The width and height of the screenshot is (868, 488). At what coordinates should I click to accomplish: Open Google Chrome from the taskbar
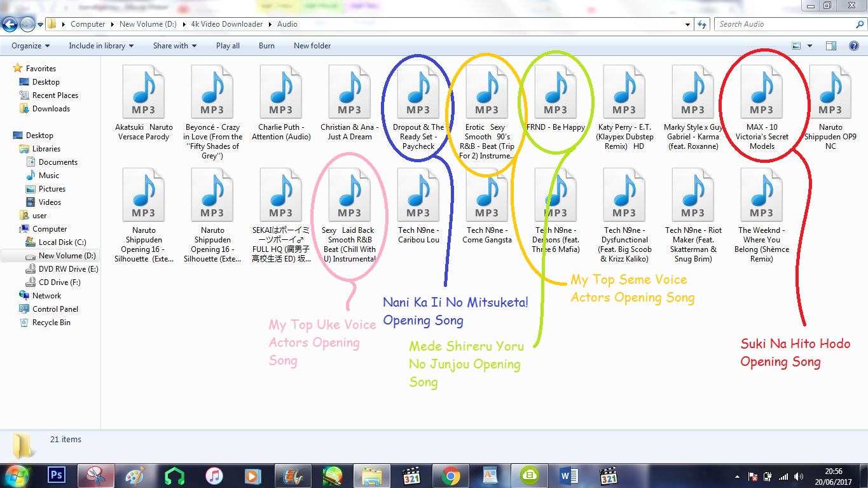pos(450,475)
